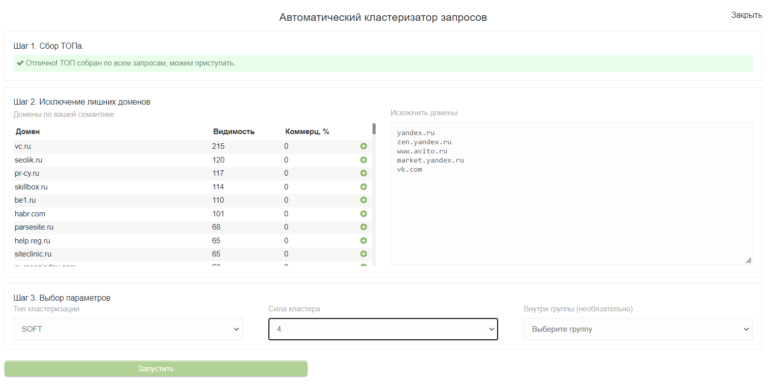Image resolution: width=768 pixels, height=384 pixels.
Task: Select the vc.ru domain cell
Action: point(23,146)
